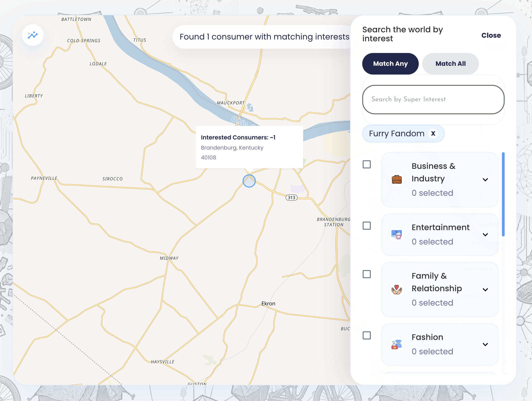Click the Found 1 consumer banner
The width and height of the screenshot is (532, 401).
point(264,37)
